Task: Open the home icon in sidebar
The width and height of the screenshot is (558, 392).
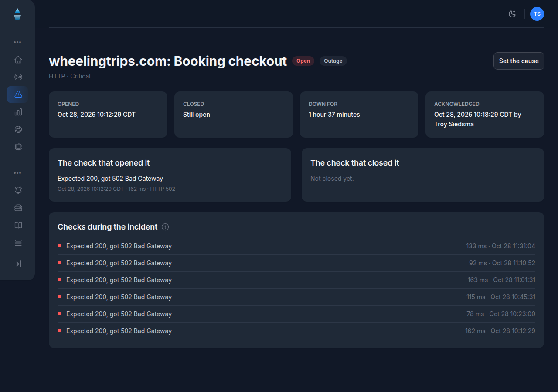Action: [x=18, y=60]
